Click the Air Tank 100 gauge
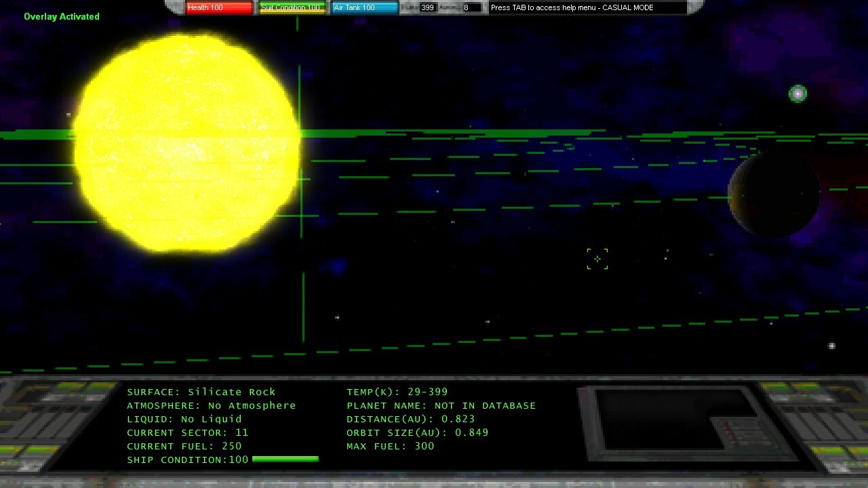The width and height of the screenshot is (868, 488). (364, 7)
